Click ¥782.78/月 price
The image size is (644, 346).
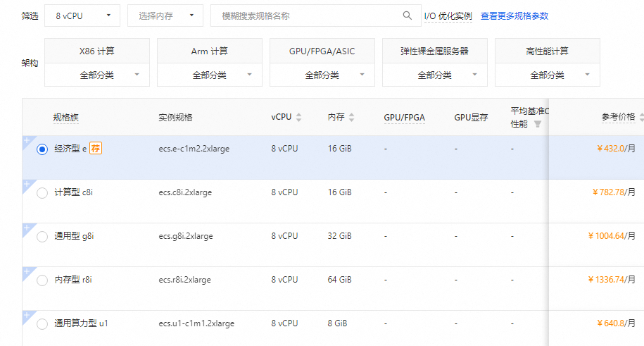click(614, 192)
